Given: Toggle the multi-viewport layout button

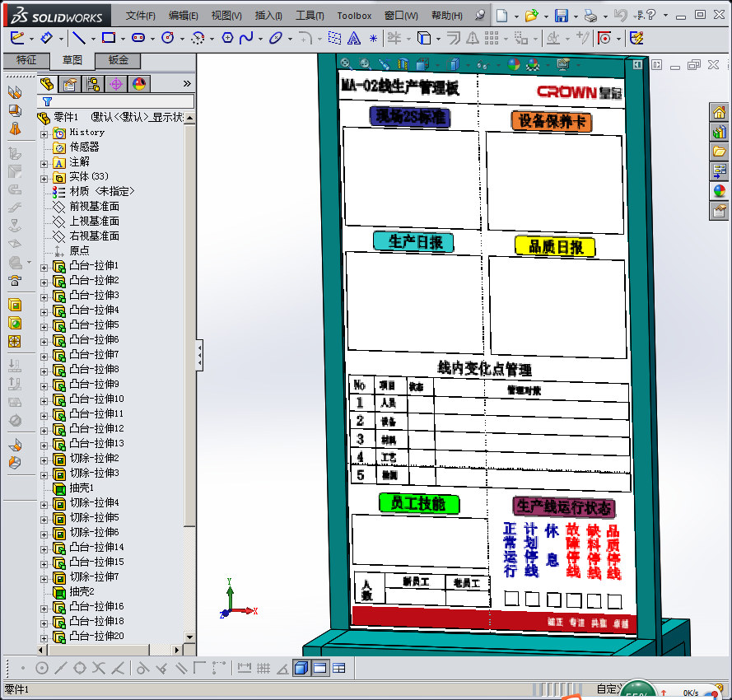Looking at the screenshot, I should click(x=339, y=668).
